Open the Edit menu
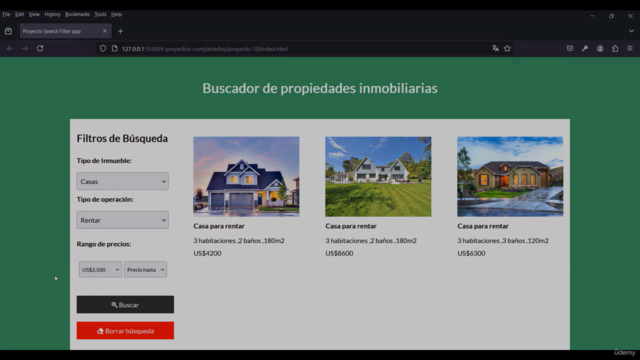The width and height of the screenshot is (640, 360). pos(20,14)
